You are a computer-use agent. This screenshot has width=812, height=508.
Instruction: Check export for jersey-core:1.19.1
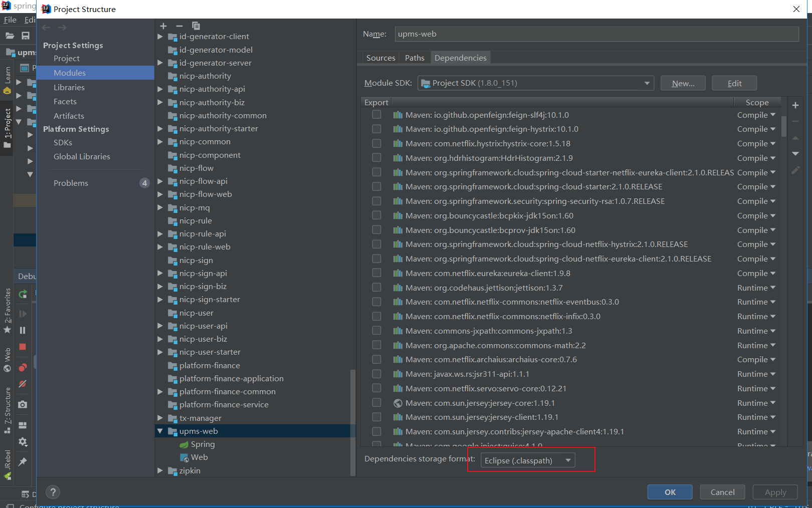376,403
